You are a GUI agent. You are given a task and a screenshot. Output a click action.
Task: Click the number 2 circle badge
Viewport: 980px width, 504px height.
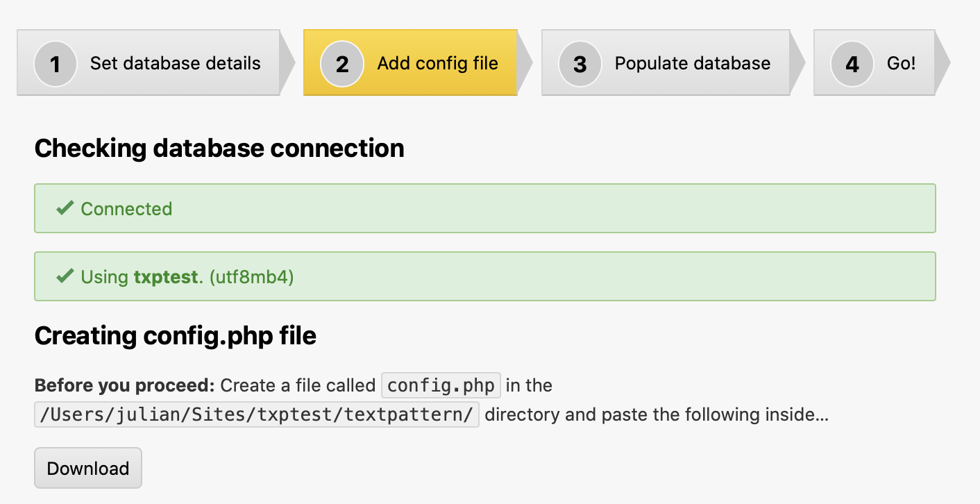pyautogui.click(x=341, y=64)
